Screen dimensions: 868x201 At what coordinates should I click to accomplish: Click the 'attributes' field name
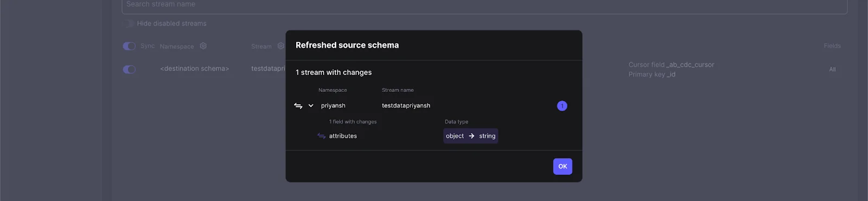click(x=343, y=136)
